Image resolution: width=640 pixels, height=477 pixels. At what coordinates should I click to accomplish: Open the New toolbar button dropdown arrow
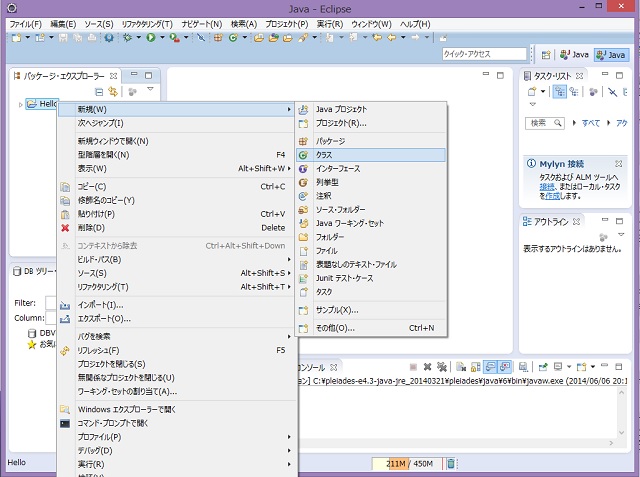(x=28, y=38)
